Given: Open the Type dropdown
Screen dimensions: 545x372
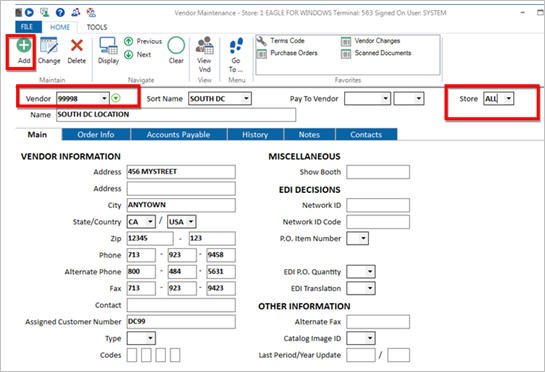Looking at the screenshot, I should click(x=150, y=338).
